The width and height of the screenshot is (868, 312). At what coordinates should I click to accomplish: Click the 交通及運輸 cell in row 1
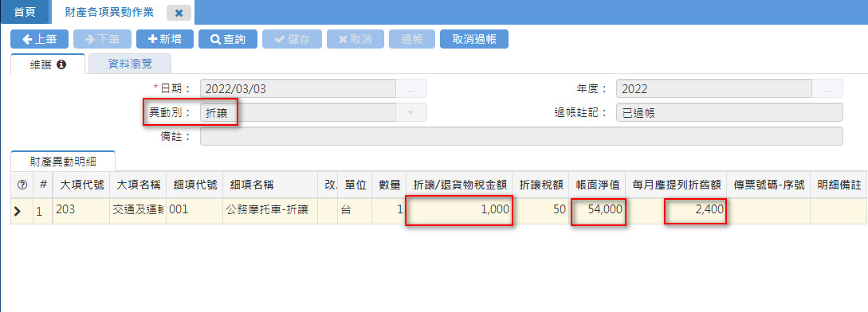(x=138, y=212)
